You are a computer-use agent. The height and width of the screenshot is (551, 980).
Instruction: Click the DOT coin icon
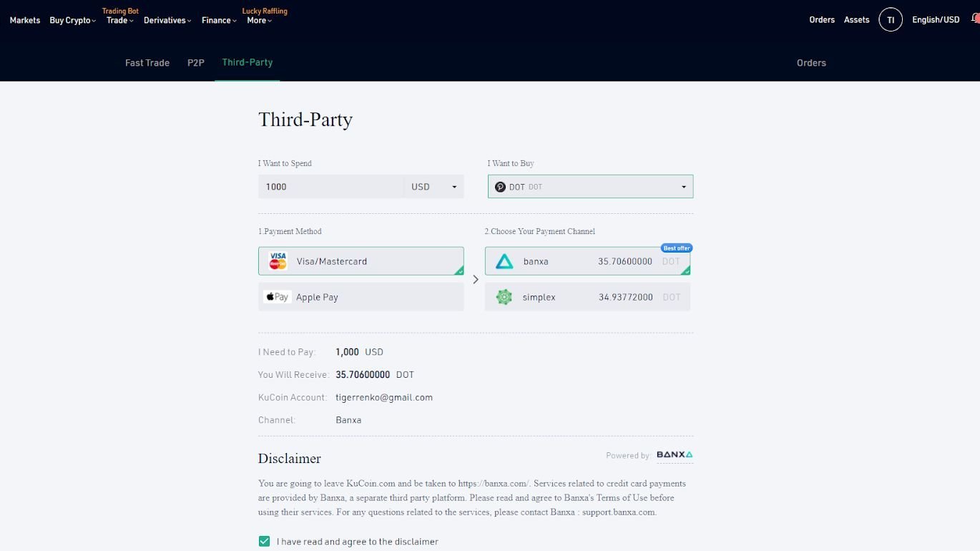(500, 186)
